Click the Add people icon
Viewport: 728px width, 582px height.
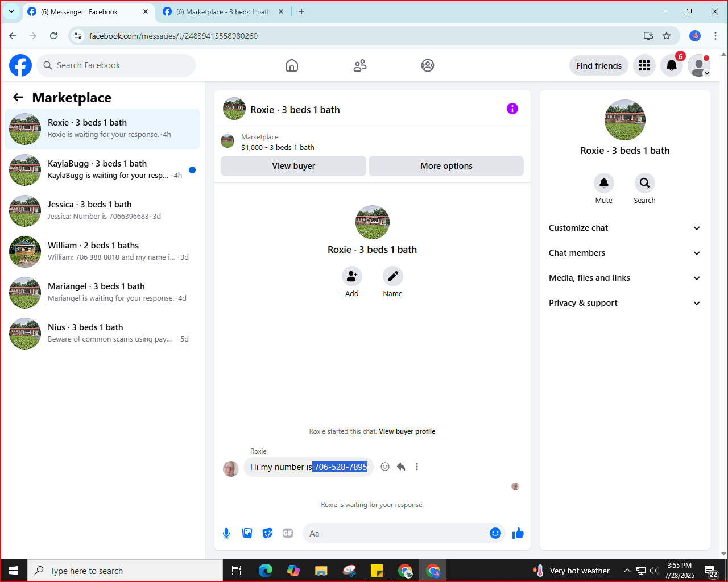point(352,276)
